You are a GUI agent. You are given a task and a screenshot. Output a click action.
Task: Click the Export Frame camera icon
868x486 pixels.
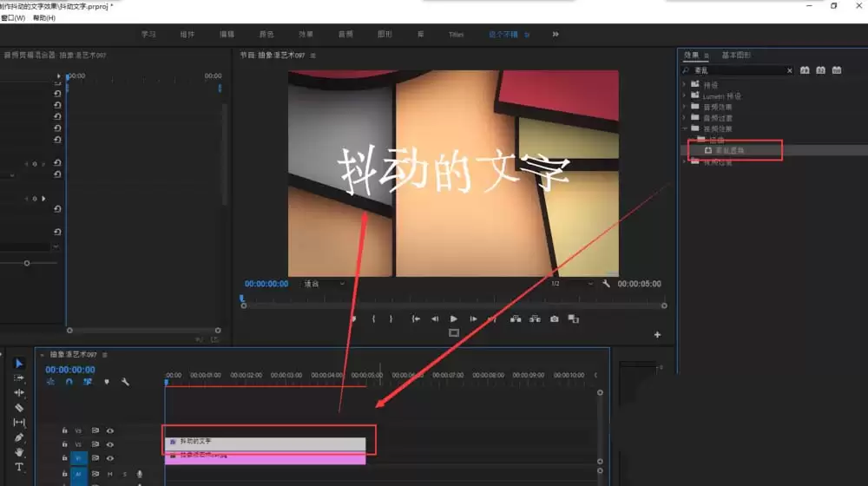[555, 319]
